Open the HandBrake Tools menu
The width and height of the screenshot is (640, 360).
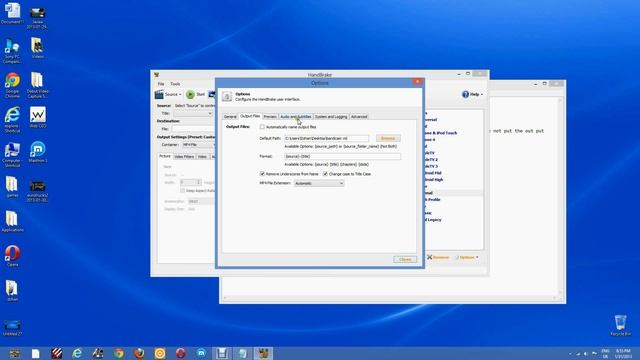(175, 84)
